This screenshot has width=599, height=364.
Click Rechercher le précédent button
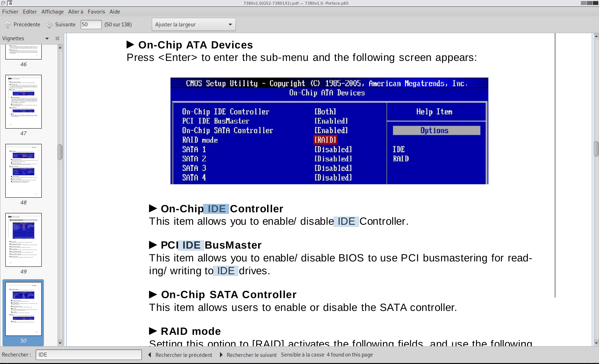[180, 355]
